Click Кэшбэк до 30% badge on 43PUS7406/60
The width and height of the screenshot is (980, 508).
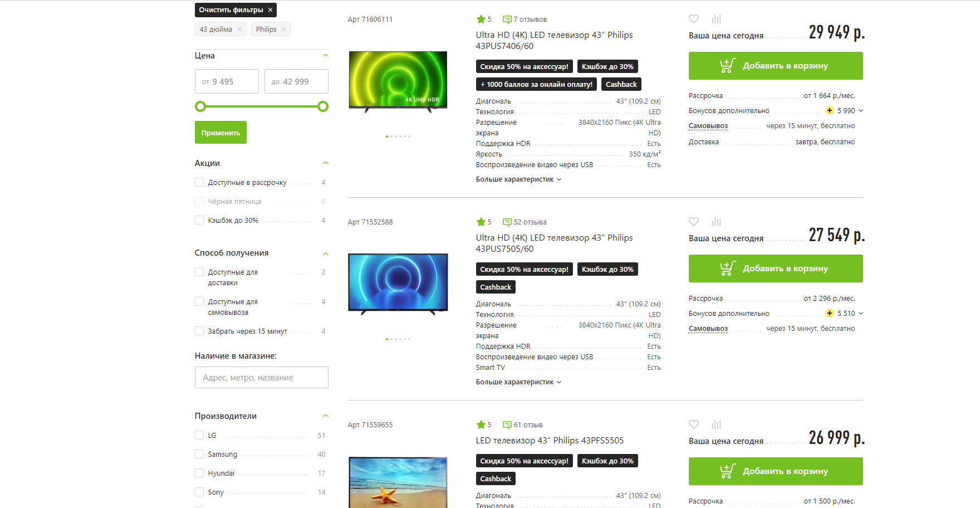(x=607, y=66)
